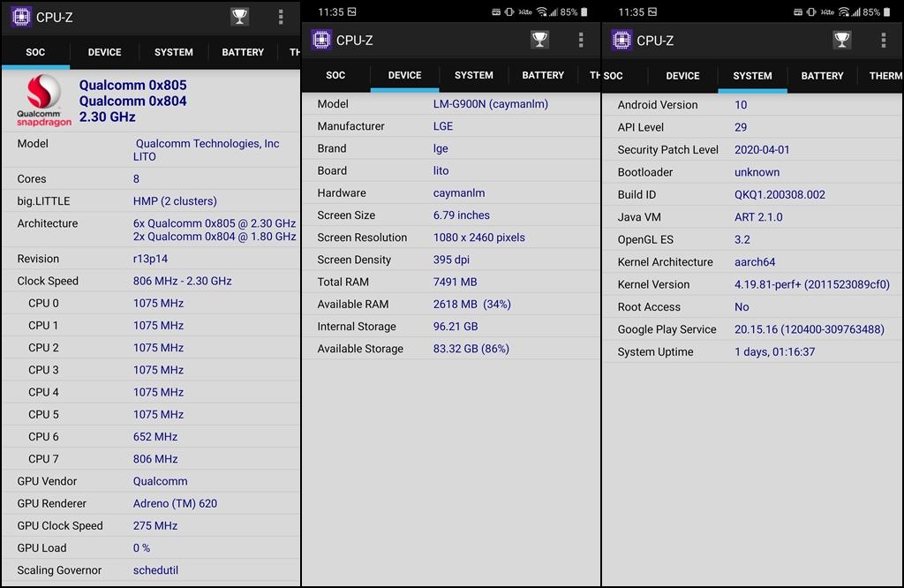Click Available Storage '83.32 GB (86%)'
904x588 pixels.
click(x=471, y=349)
